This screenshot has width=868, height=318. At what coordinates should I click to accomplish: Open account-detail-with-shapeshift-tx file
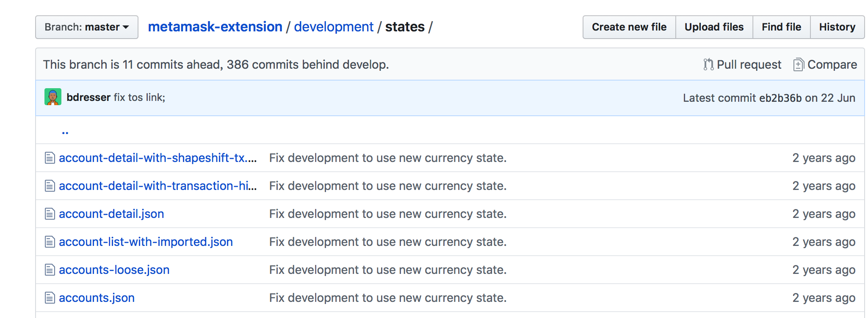point(158,158)
